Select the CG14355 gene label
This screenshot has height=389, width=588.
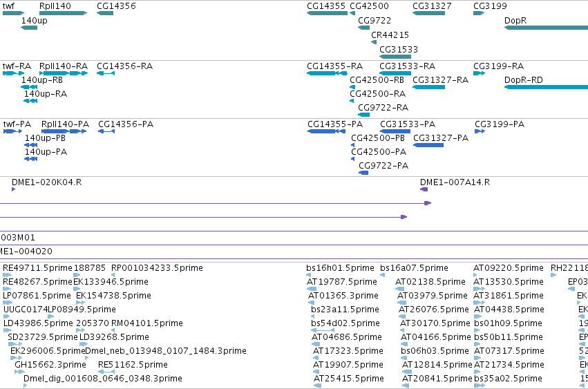(326, 6)
